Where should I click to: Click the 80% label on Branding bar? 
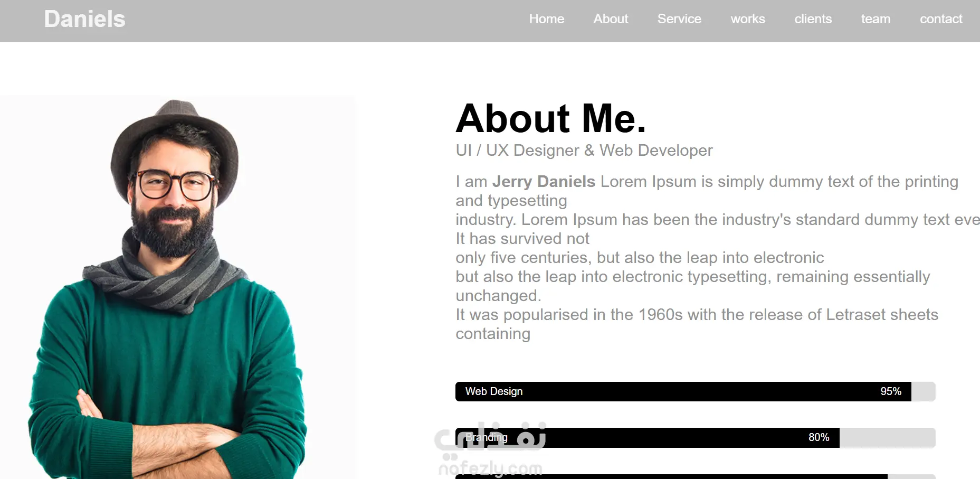point(819,437)
